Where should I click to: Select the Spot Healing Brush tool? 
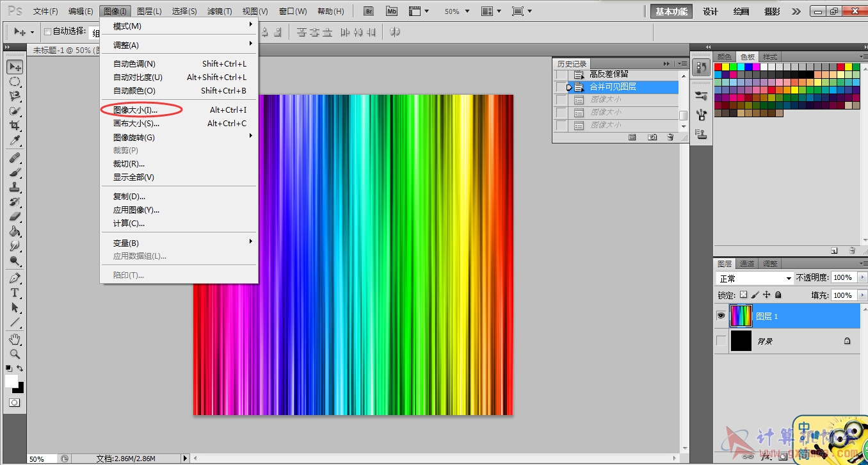coord(15,158)
